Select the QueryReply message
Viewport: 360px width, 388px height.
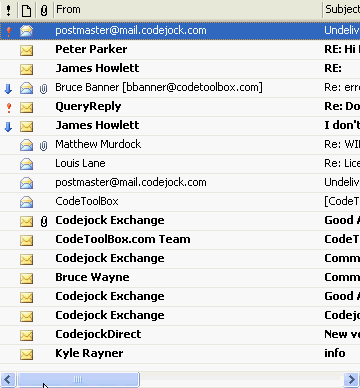pyautogui.click(x=180, y=107)
